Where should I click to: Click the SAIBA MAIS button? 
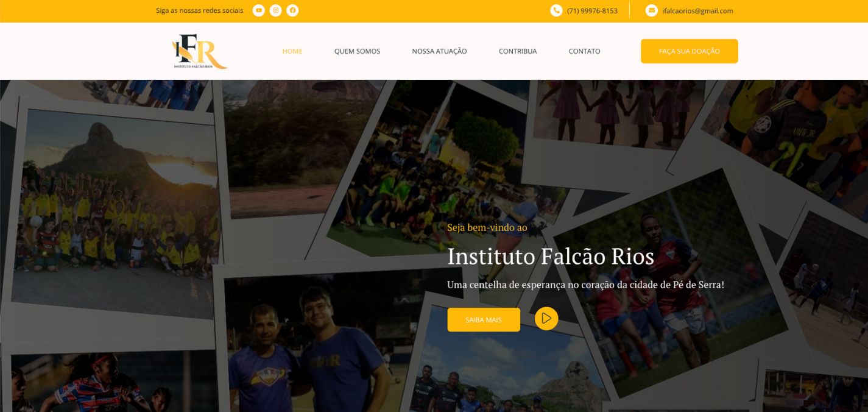point(484,319)
